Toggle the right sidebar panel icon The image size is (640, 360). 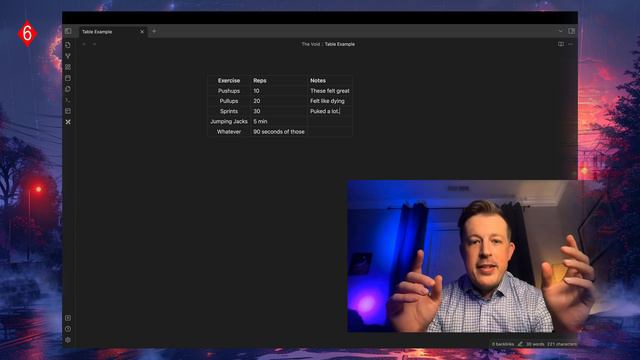click(571, 31)
